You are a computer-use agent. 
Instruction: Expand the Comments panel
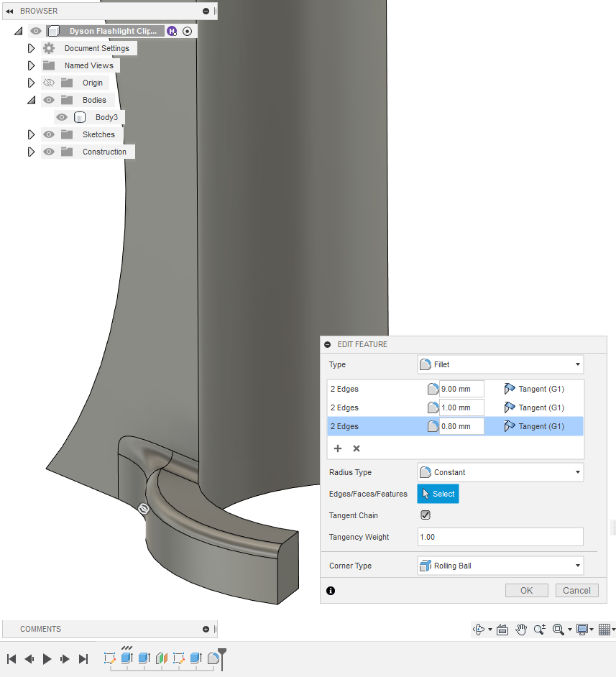coord(206,629)
